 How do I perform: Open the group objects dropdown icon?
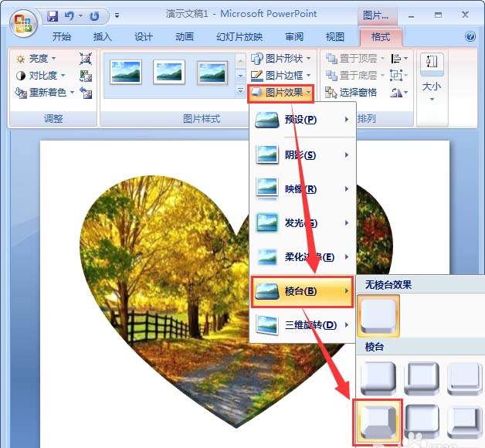click(399, 75)
